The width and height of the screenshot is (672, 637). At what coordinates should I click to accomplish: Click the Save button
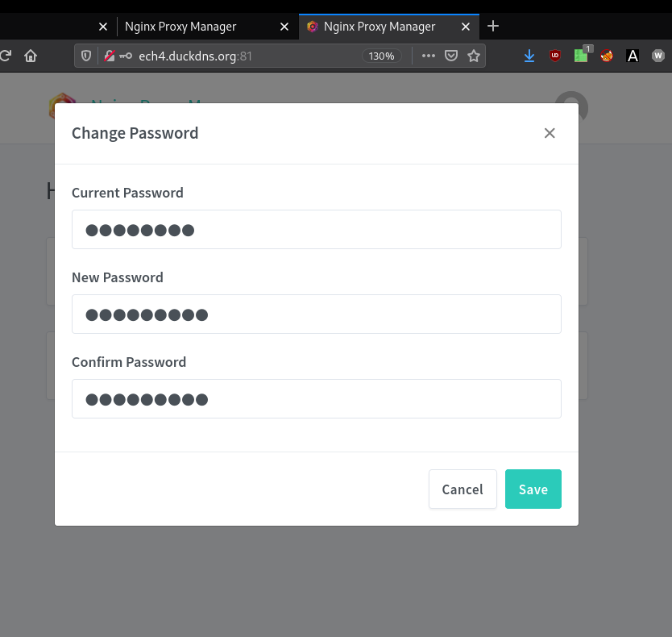[x=533, y=489]
